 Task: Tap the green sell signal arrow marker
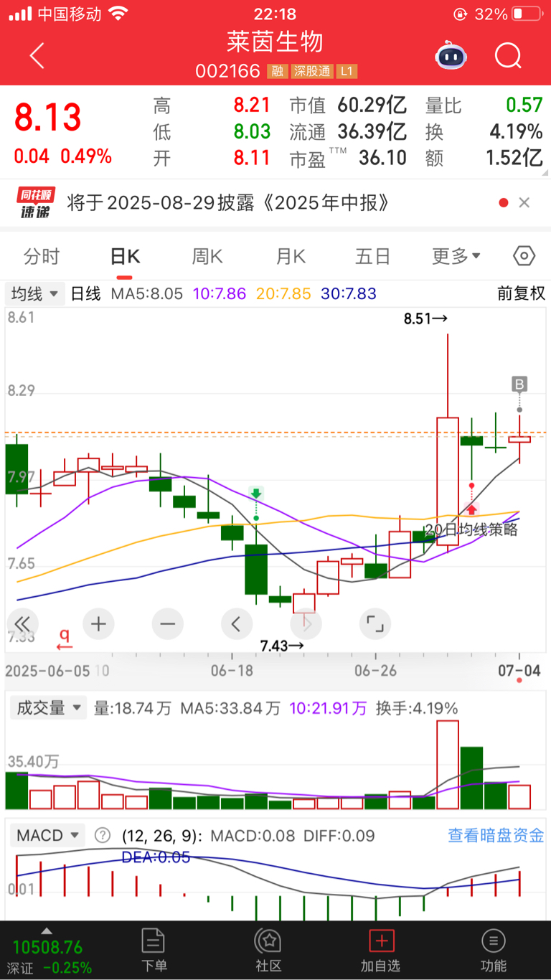click(256, 494)
